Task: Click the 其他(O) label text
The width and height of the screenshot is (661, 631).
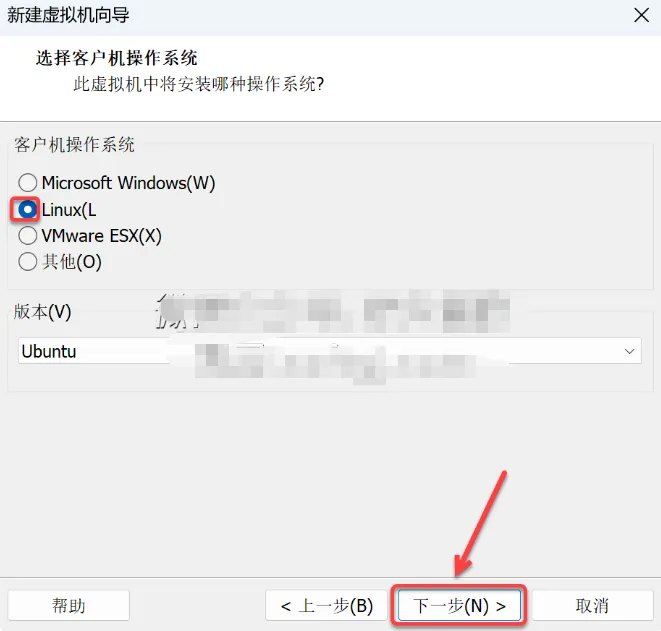Action: click(72, 262)
